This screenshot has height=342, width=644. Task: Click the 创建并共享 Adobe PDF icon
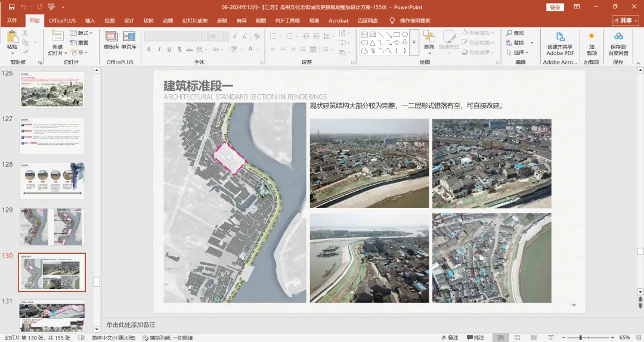tap(560, 38)
